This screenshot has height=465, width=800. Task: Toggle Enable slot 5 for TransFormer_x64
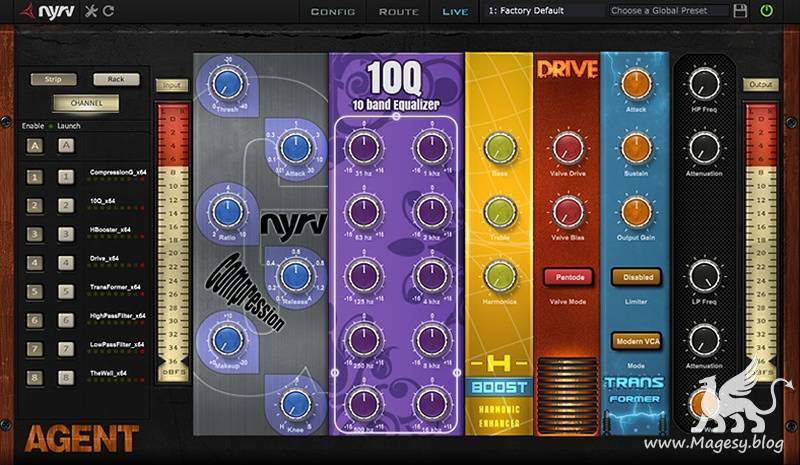pos(35,291)
